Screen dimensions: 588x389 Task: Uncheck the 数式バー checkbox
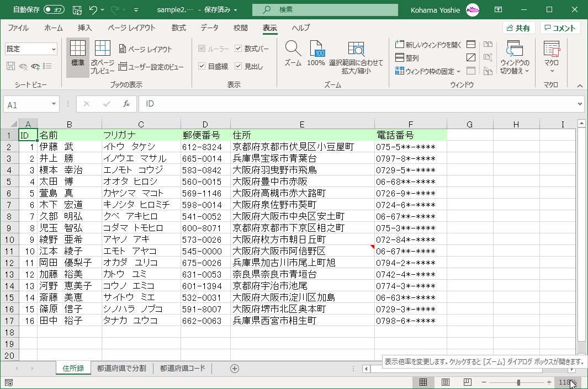(x=238, y=49)
